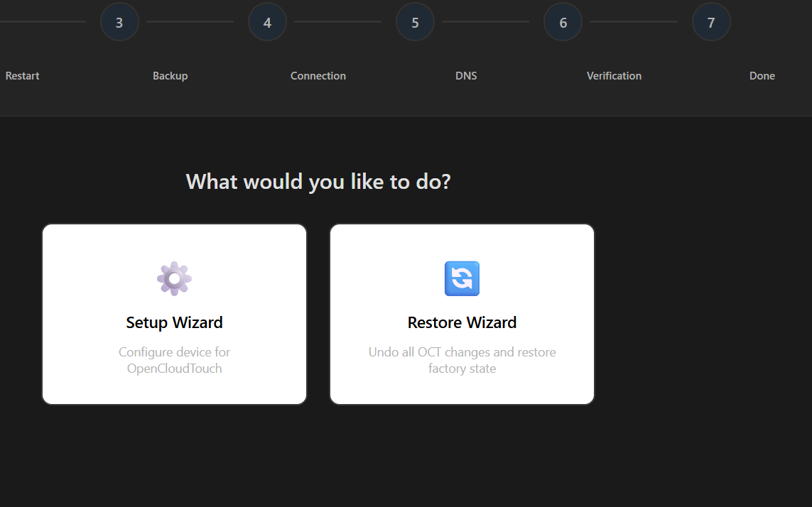
Task: Click progress line between steps 4 and 5
Action: coord(337,22)
